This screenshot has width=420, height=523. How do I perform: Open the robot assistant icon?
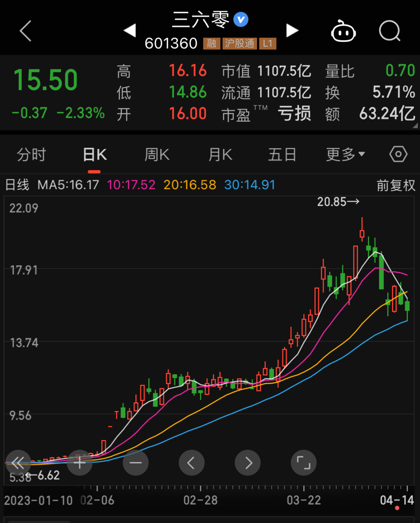[343, 31]
